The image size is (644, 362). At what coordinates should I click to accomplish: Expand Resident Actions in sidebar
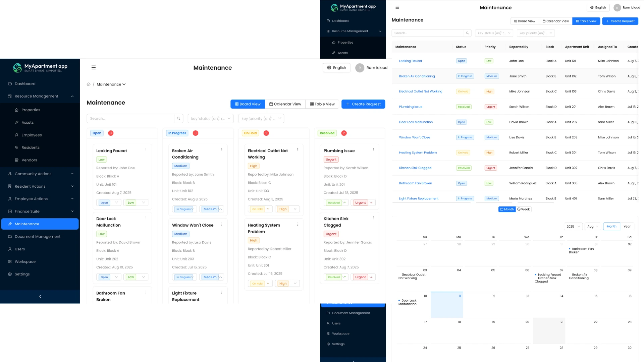pos(40,186)
